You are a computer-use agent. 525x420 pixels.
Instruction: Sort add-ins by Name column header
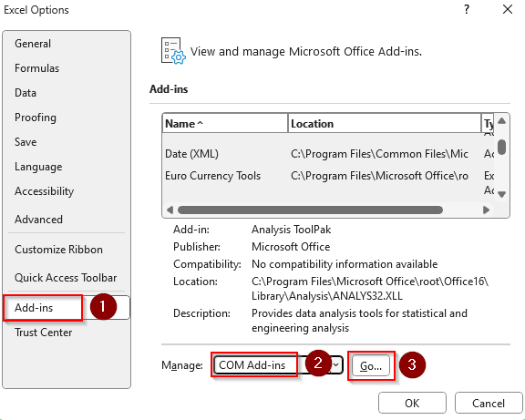[225, 124]
